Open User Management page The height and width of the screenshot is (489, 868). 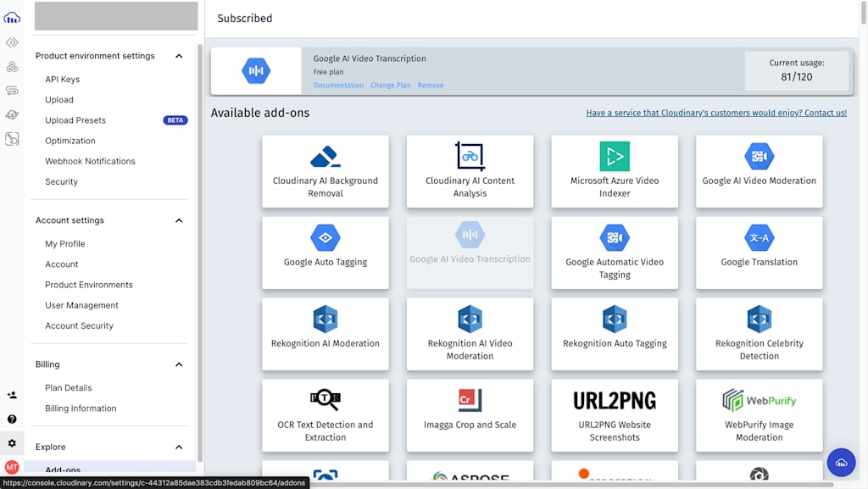(81, 305)
